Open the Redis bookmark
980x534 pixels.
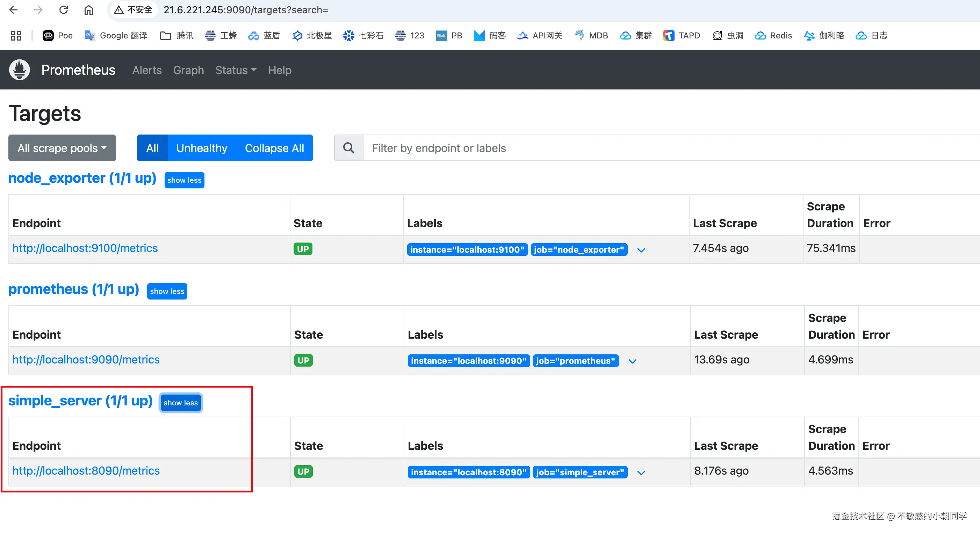click(x=773, y=35)
